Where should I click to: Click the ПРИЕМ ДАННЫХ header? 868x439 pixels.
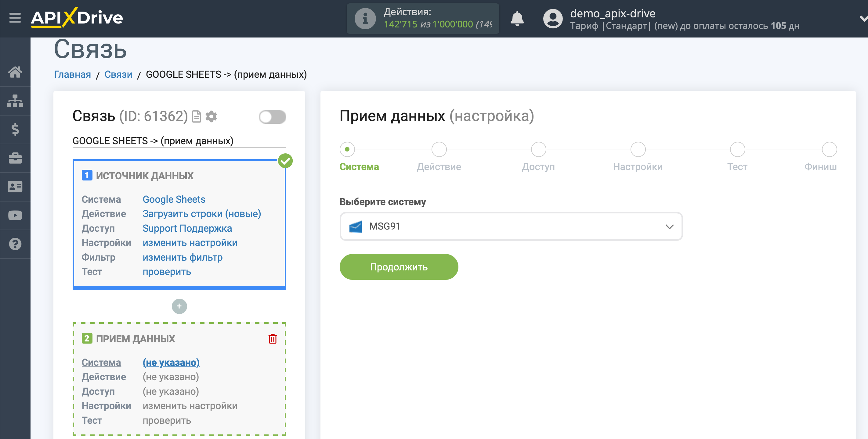point(136,339)
